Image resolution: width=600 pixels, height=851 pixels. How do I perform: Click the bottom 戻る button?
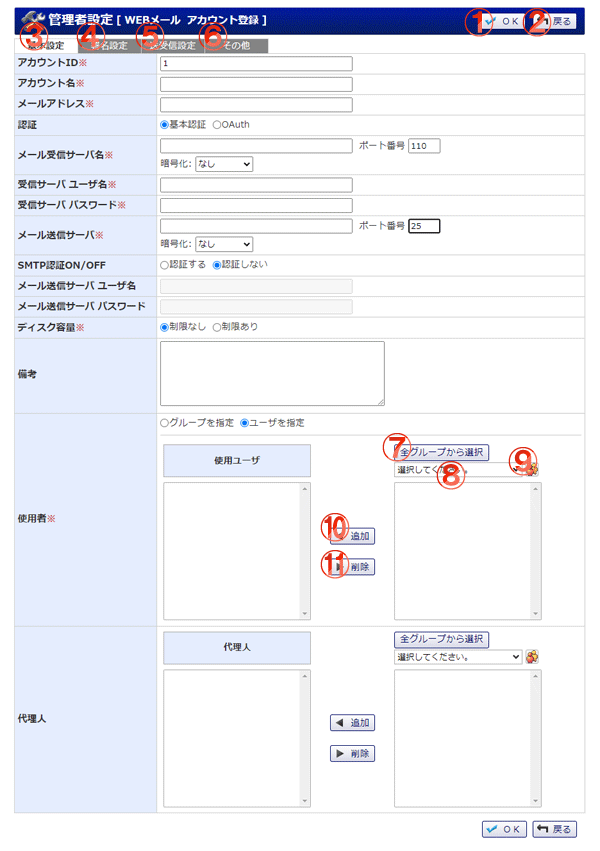coord(554,829)
